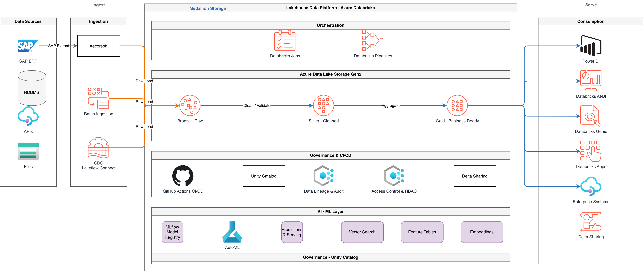644x271 pixels.
Task: Click the Serve label at top
Action: (591, 5)
